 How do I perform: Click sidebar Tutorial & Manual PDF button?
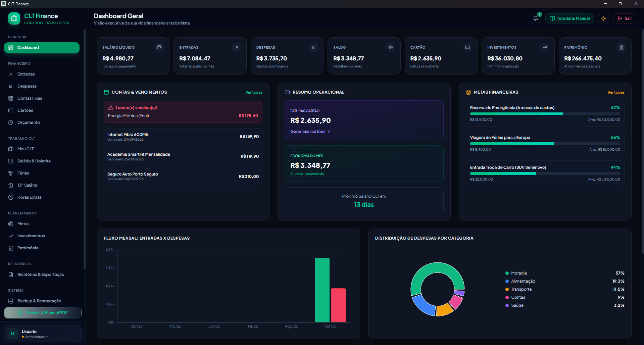[x=43, y=313]
